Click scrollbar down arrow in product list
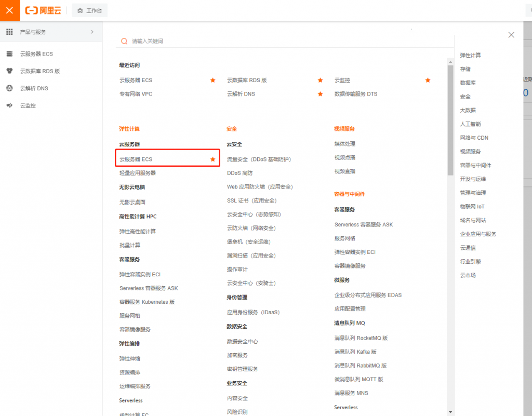This screenshot has height=416, width=532. coord(450,412)
